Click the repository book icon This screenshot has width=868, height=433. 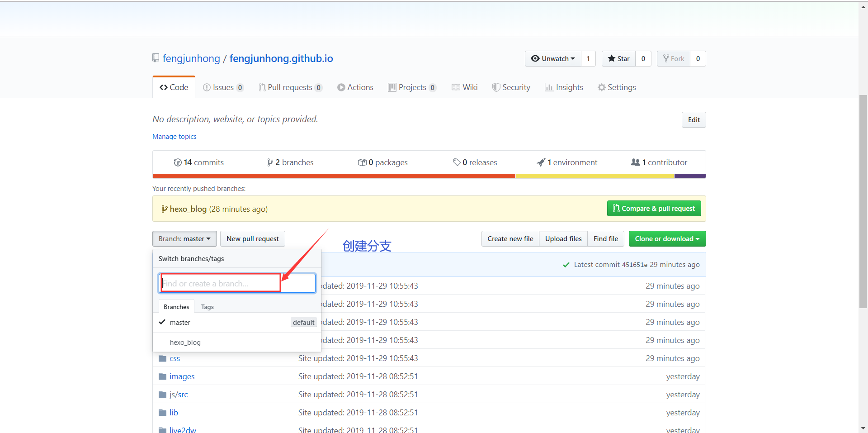click(x=156, y=58)
